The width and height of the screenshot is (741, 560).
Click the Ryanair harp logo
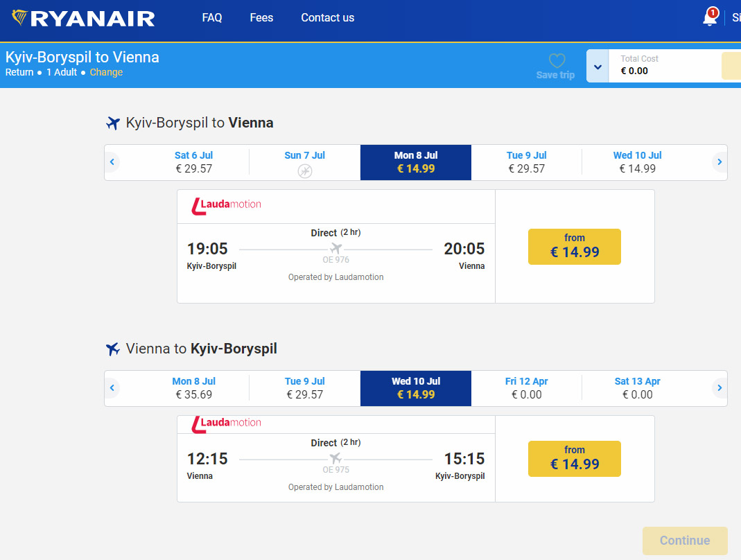(19, 17)
